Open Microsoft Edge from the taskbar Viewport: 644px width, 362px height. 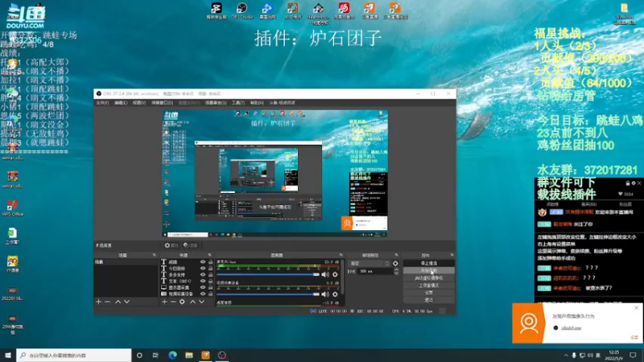click(172, 355)
